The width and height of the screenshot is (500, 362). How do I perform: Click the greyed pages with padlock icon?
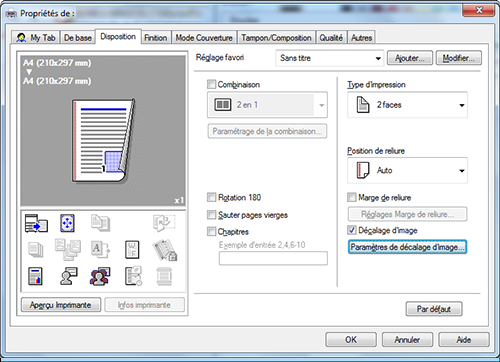tap(165, 250)
